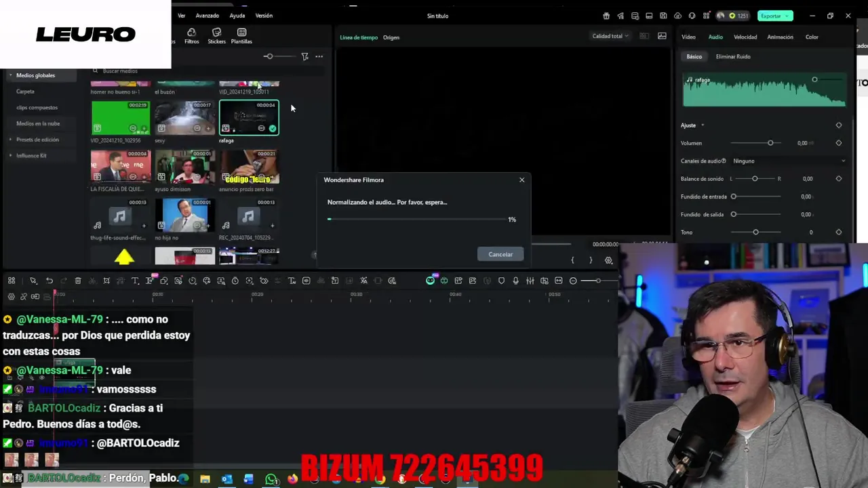Image resolution: width=868 pixels, height=488 pixels.
Task: Switch to the Animación tab
Action: pyautogui.click(x=780, y=37)
